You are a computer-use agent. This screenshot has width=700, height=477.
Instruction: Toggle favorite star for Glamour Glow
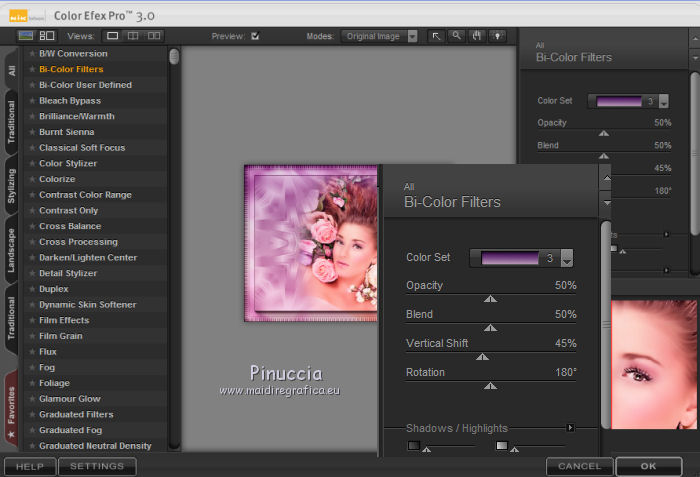point(32,399)
